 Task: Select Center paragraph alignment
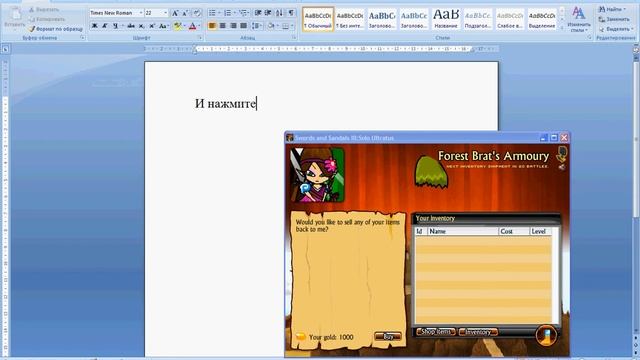click(222, 26)
